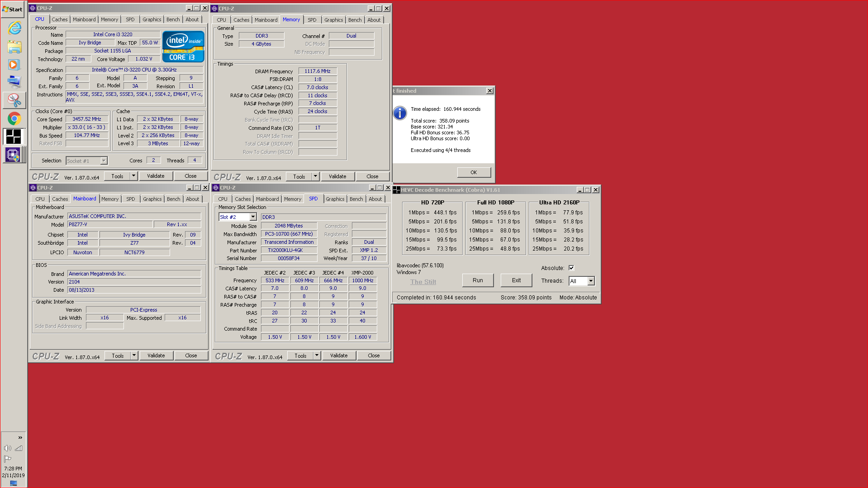Click the Start button
The height and width of the screenshot is (488, 868).
pos(13,9)
